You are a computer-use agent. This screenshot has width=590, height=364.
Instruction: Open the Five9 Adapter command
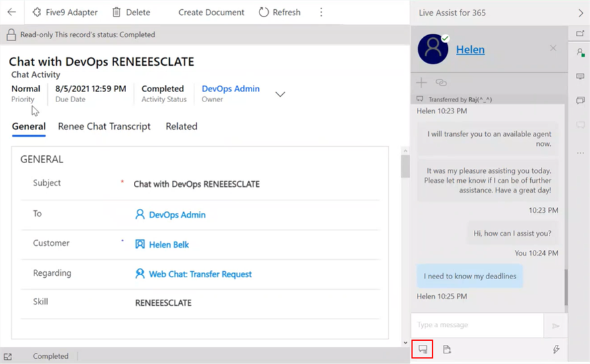[x=64, y=12]
